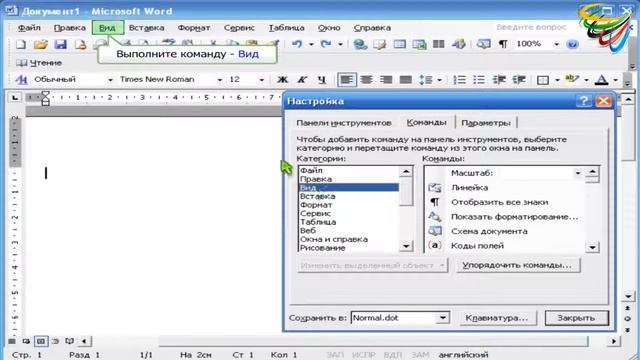Apply bulleted list formatting
The image size is (640, 360).
[x=479, y=80]
